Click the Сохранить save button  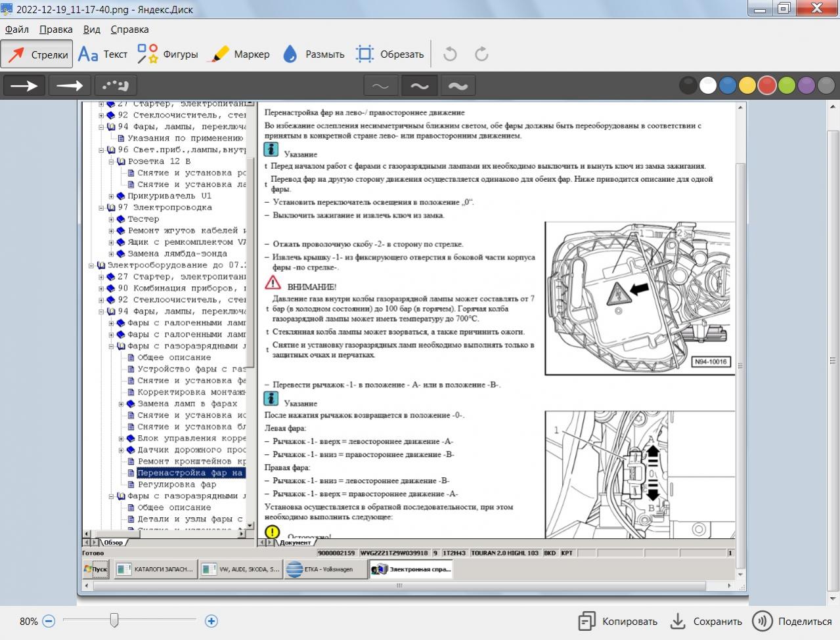706,621
